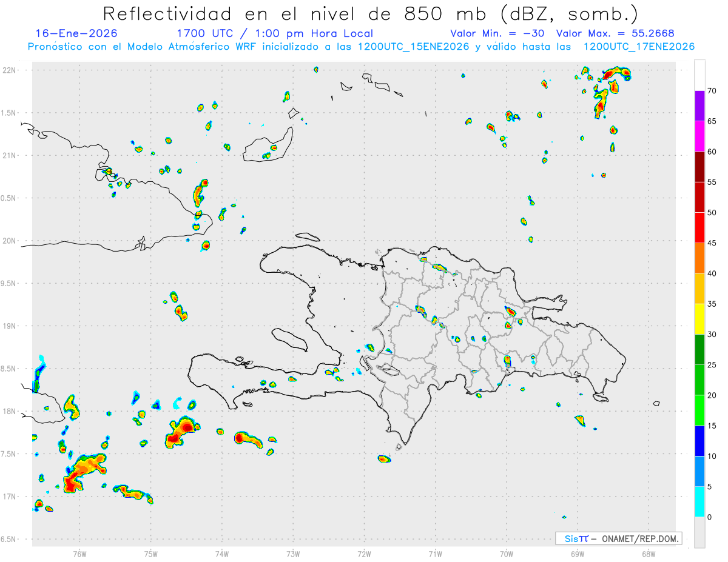The width and height of the screenshot is (728, 562).
Task: Click the "73W" longitude label
Action: click(x=293, y=554)
